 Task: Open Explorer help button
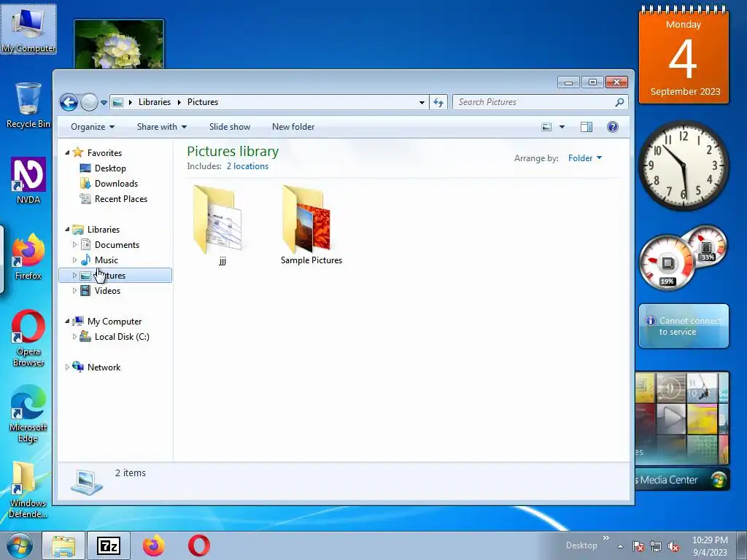coord(613,127)
